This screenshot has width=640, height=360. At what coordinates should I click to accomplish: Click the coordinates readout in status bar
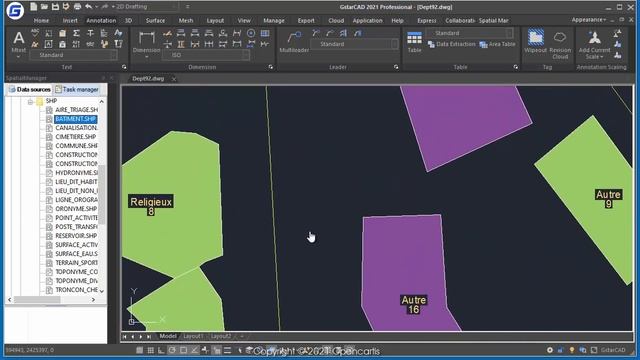pyautogui.click(x=30, y=350)
